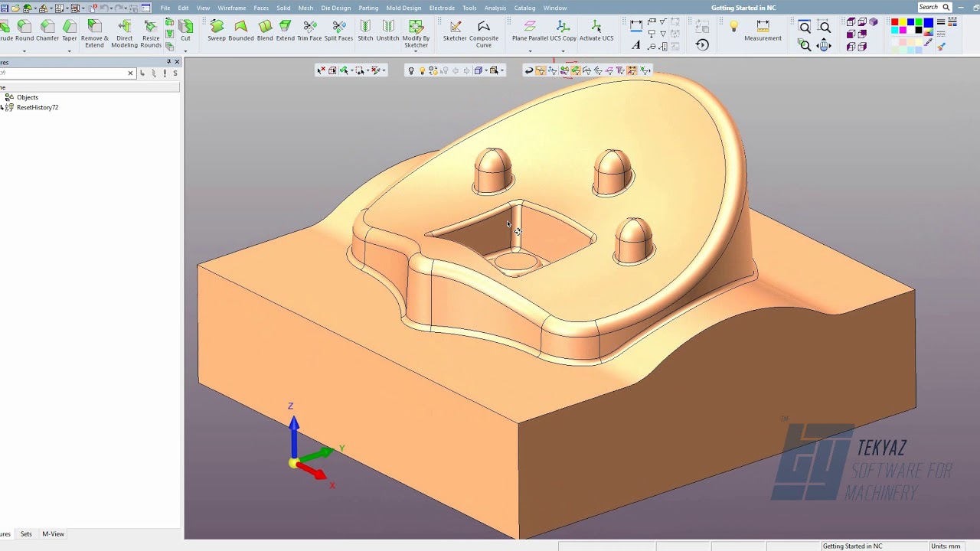
Task: Switch to the M-View tab
Action: (53, 534)
